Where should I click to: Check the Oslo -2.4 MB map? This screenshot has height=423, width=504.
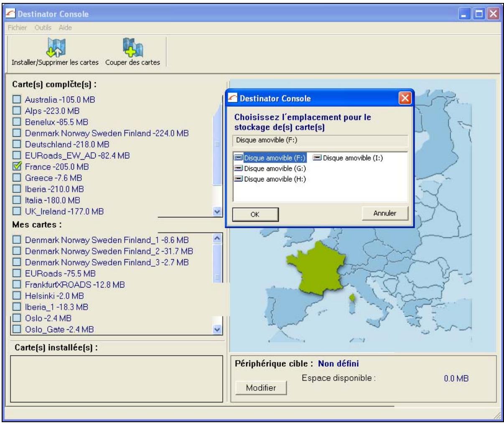pyautogui.click(x=16, y=318)
